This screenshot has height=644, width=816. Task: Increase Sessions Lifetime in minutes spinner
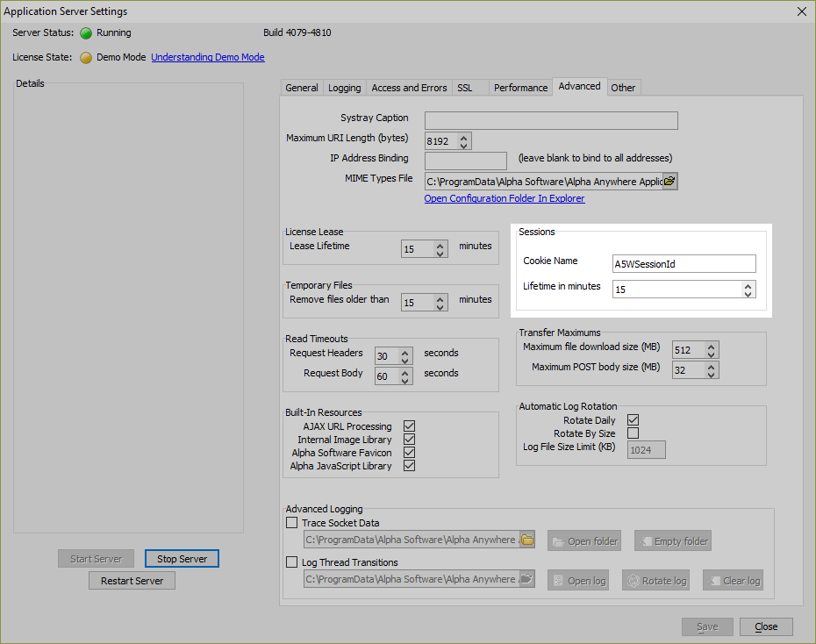[x=748, y=285]
